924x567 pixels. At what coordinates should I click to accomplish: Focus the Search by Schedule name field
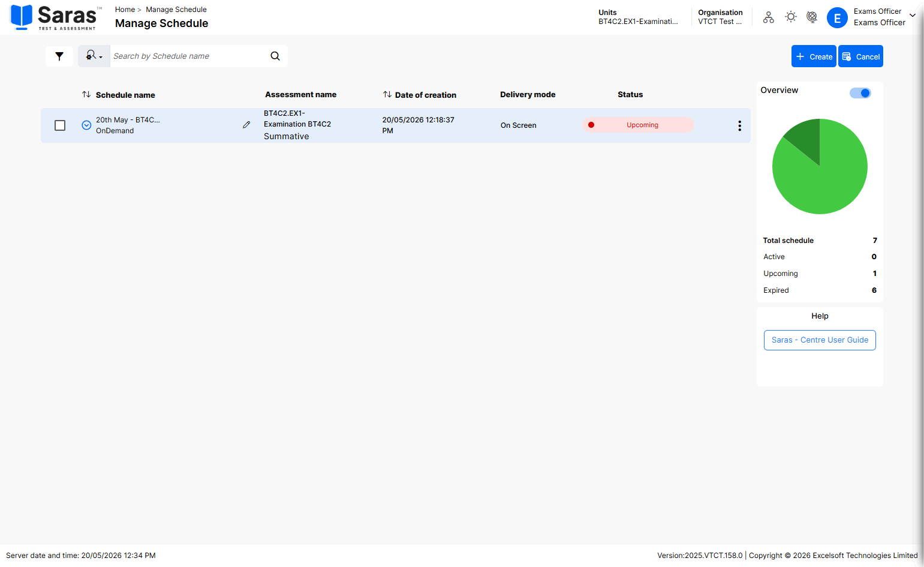(189, 56)
